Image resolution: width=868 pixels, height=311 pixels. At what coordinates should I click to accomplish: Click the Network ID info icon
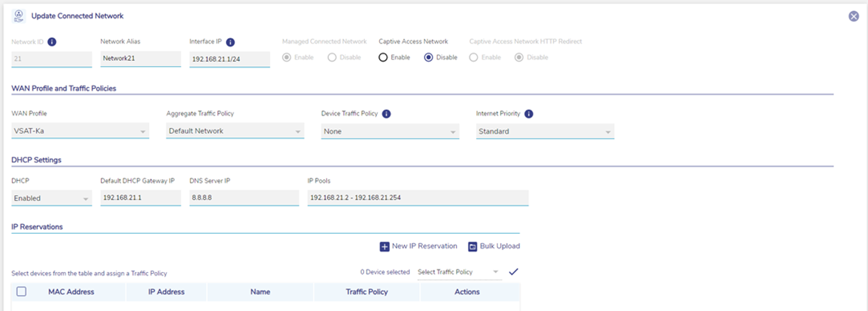pyautogui.click(x=52, y=42)
